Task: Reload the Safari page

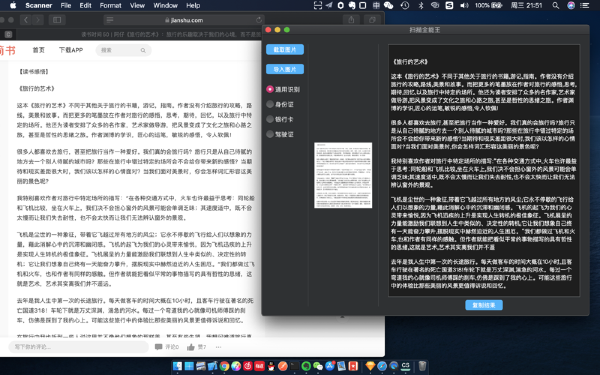Action: pos(259,20)
